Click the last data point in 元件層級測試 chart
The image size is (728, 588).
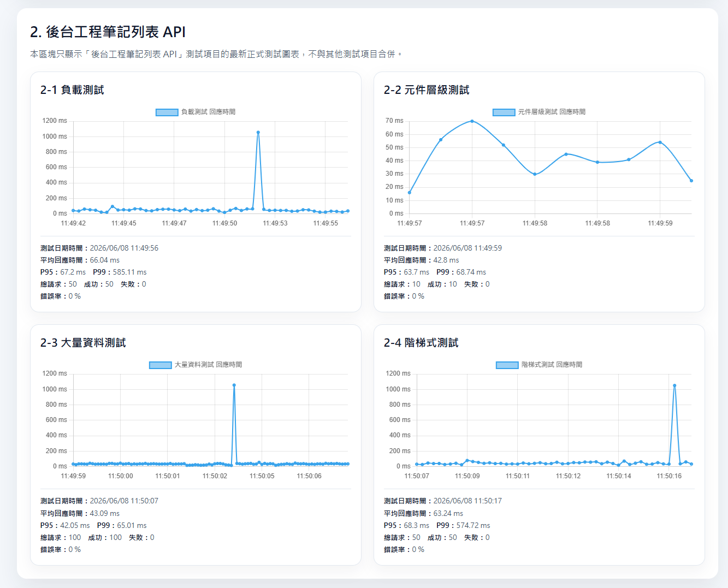click(691, 181)
